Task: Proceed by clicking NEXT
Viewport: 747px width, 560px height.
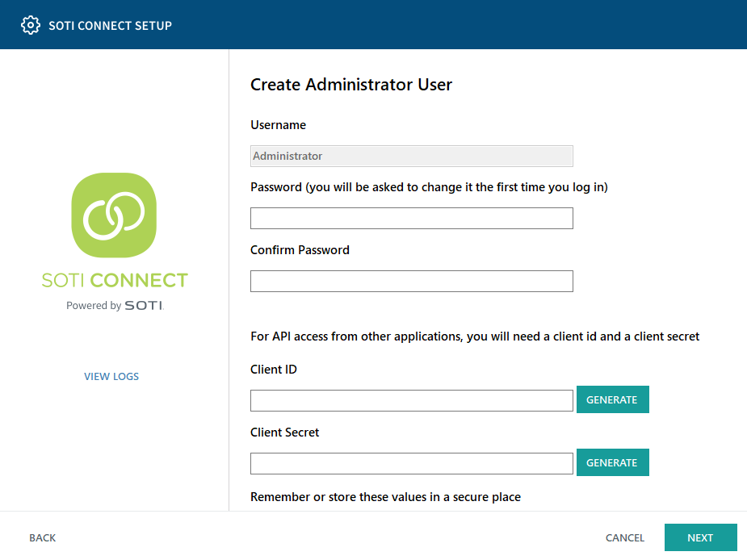Action: point(700,538)
